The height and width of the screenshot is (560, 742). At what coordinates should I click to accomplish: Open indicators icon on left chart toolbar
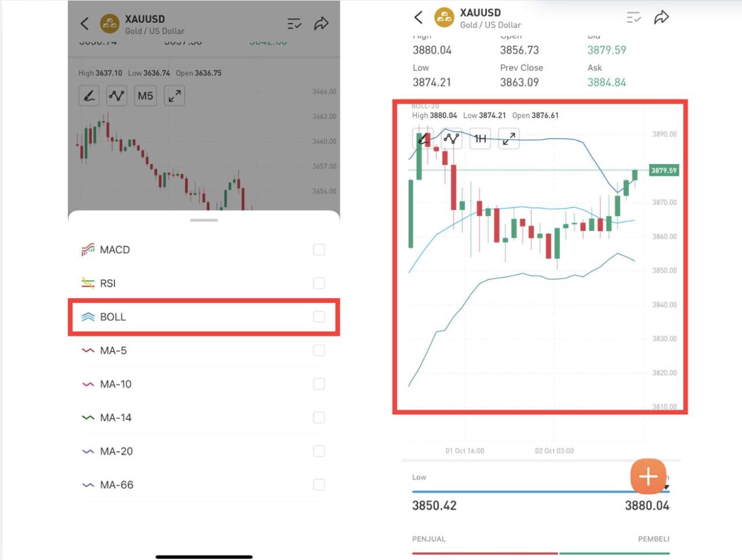pyautogui.click(x=117, y=96)
